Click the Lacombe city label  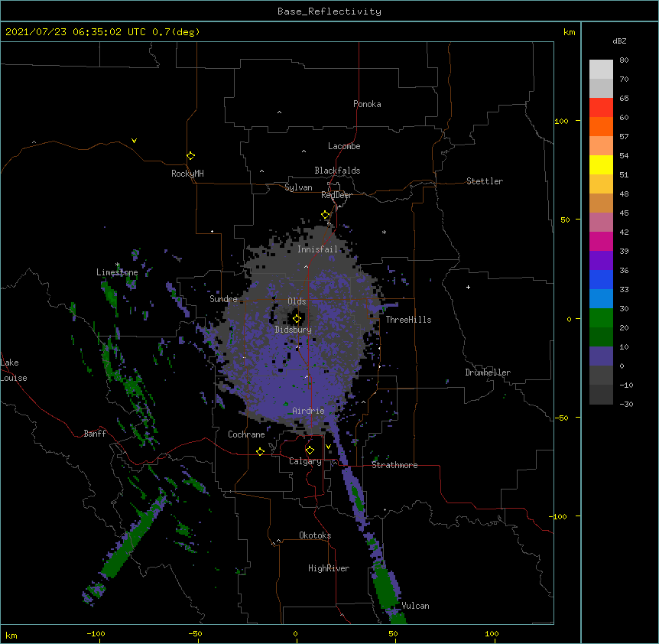(x=344, y=146)
